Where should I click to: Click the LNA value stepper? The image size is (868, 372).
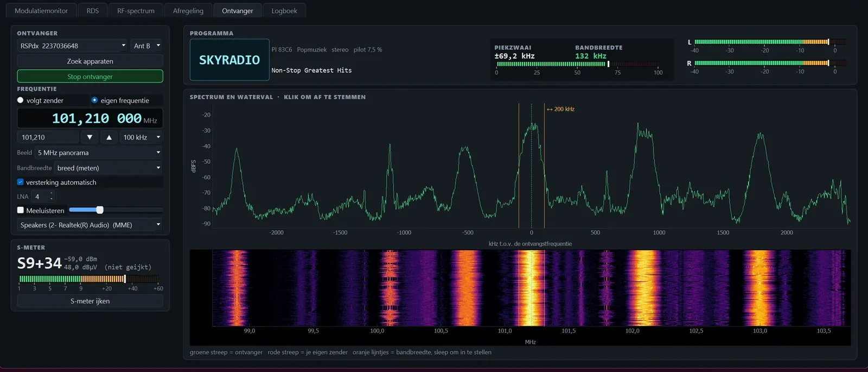click(43, 197)
